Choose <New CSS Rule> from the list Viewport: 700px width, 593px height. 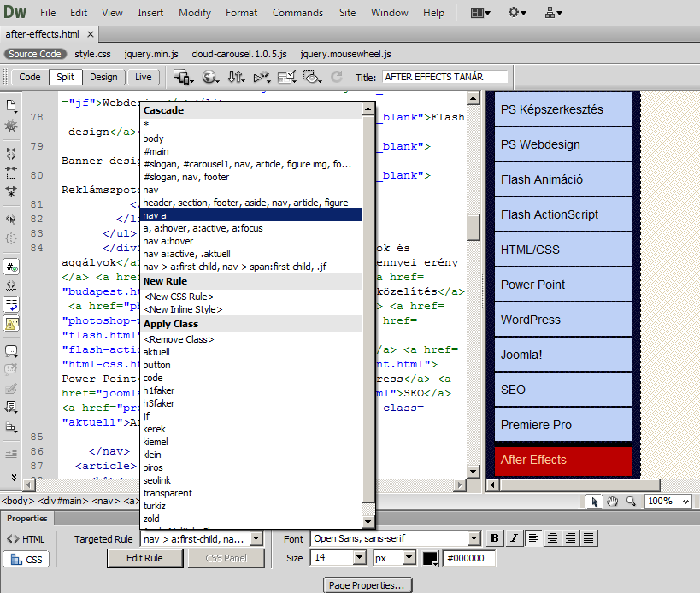(x=250, y=296)
